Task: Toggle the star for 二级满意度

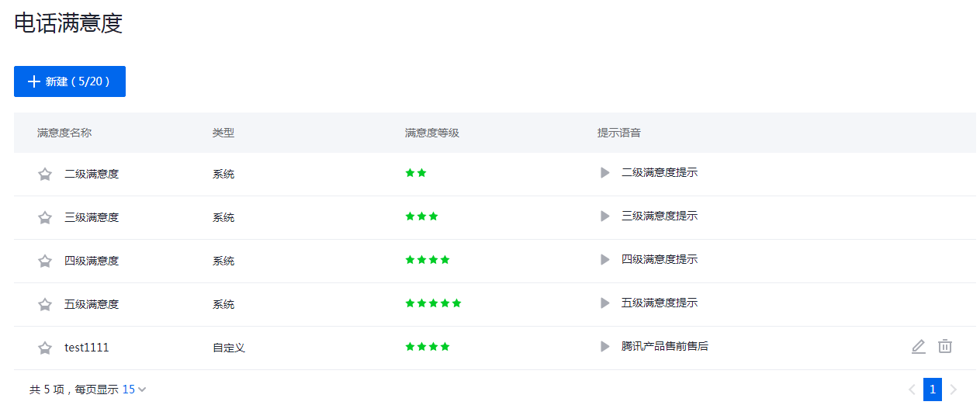Action: pos(45,175)
